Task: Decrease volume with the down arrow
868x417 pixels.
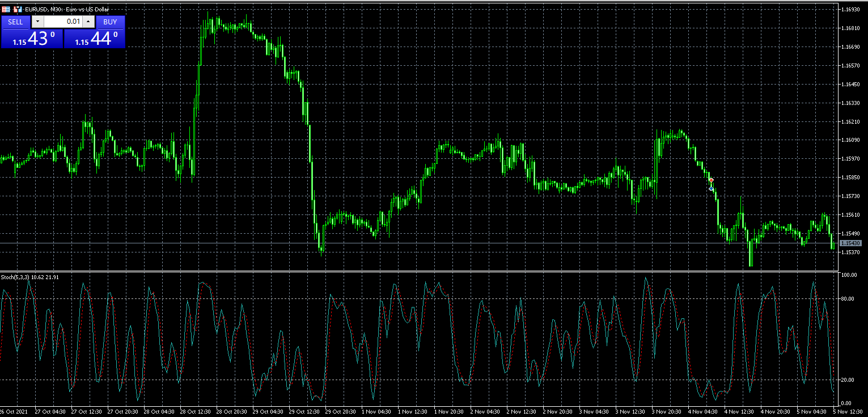Action: (x=37, y=22)
